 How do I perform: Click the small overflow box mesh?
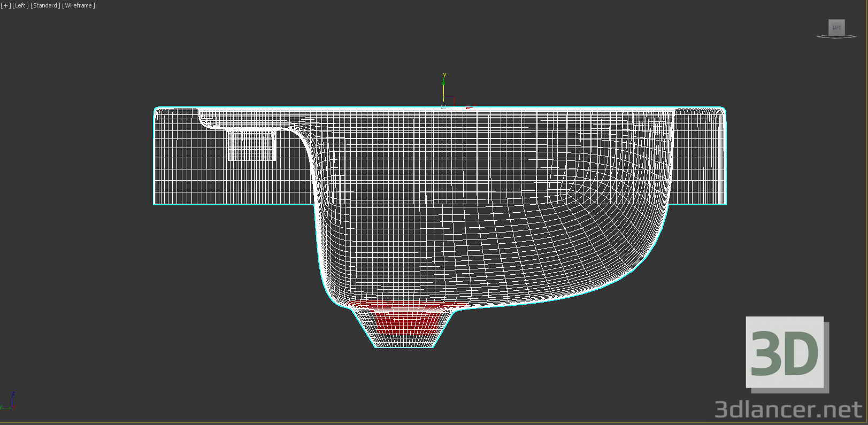coord(251,145)
